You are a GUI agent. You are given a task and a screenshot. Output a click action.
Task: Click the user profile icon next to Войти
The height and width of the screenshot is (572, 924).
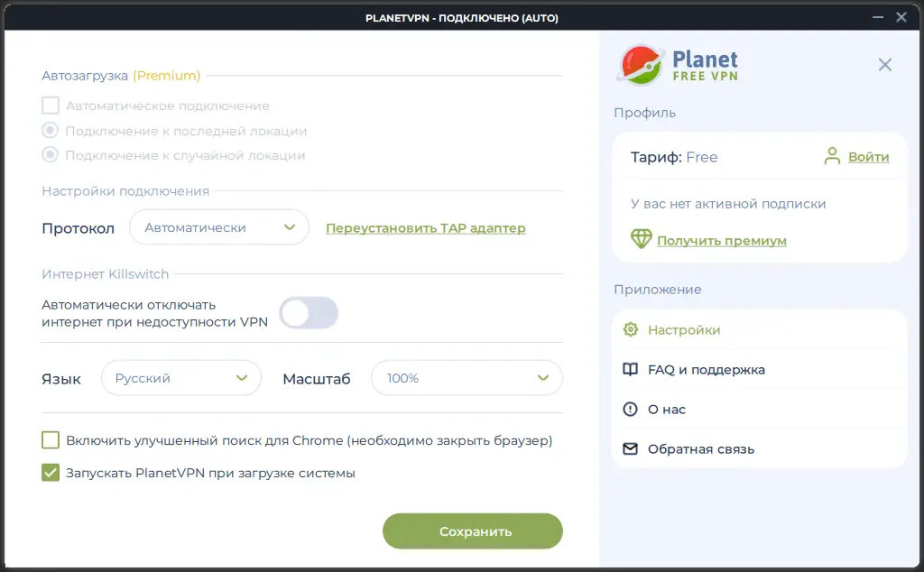click(x=832, y=156)
